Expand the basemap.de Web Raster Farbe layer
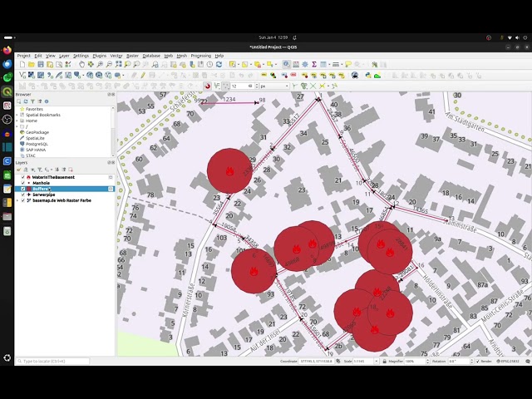The width and height of the screenshot is (532, 399). [x=17, y=200]
